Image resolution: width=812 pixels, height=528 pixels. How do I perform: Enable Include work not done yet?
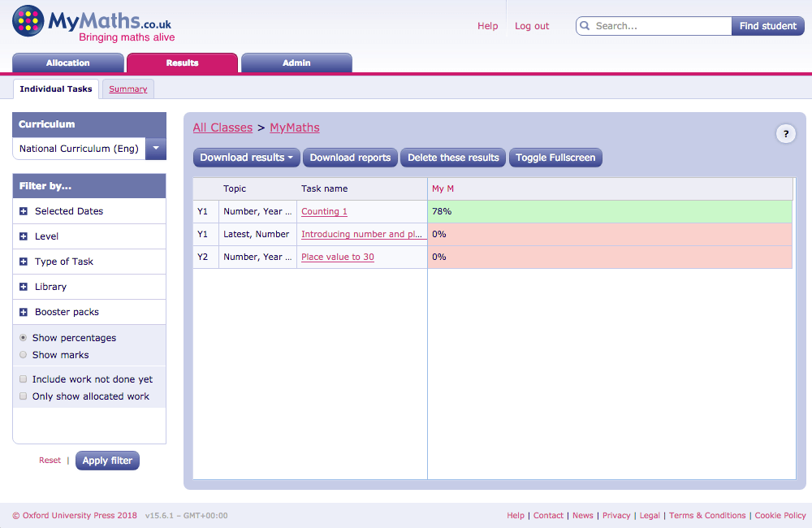[x=23, y=379]
